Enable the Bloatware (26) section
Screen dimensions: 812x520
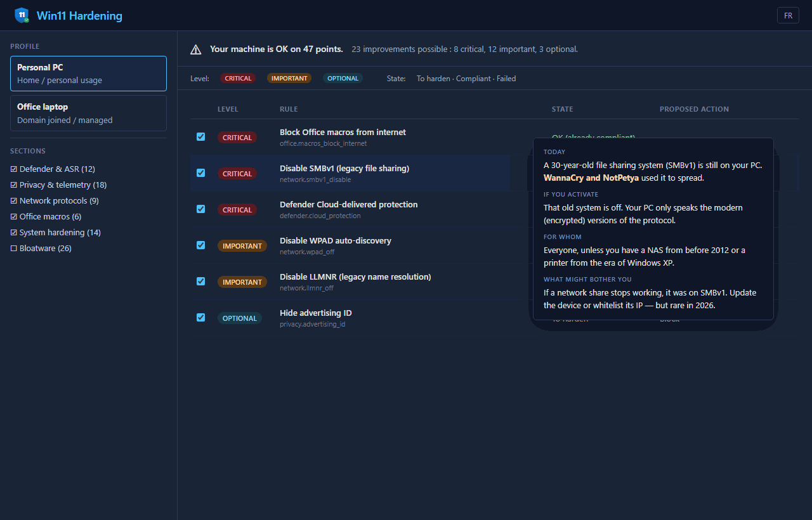click(x=41, y=249)
